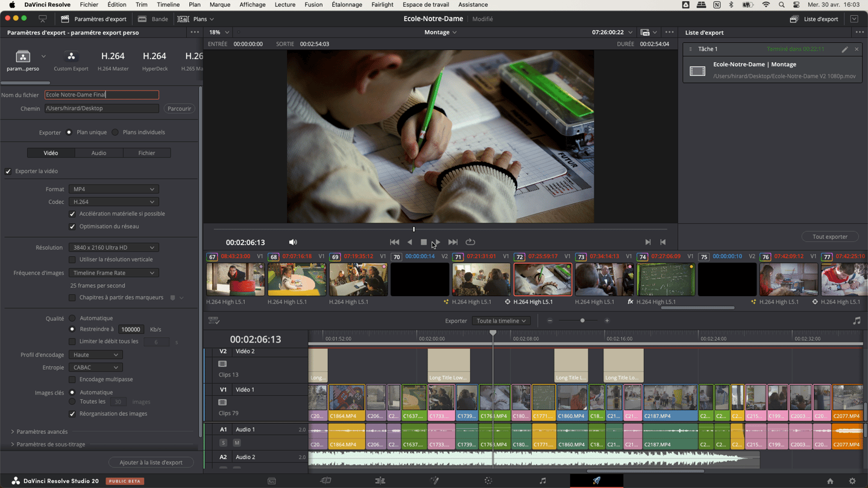Toggle Réorganisation des images checkbox
This screenshot has height=488, width=868.
point(72,414)
